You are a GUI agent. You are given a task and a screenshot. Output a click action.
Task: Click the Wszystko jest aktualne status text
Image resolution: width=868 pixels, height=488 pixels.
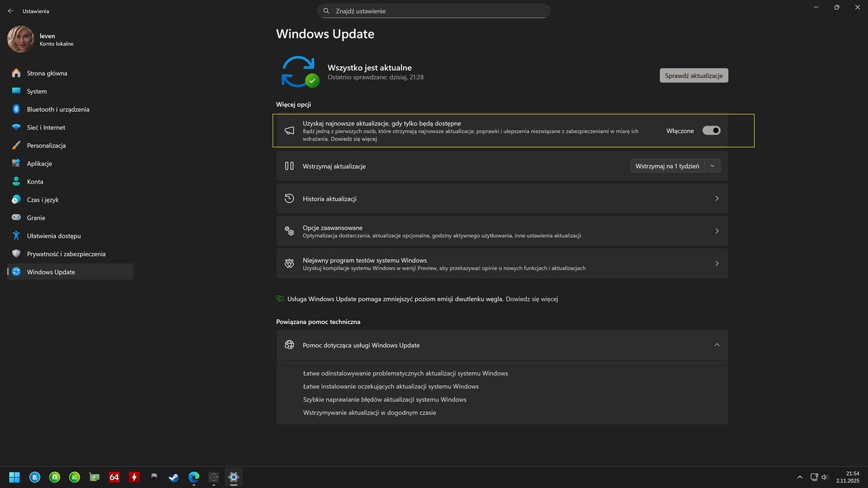pos(370,68)
